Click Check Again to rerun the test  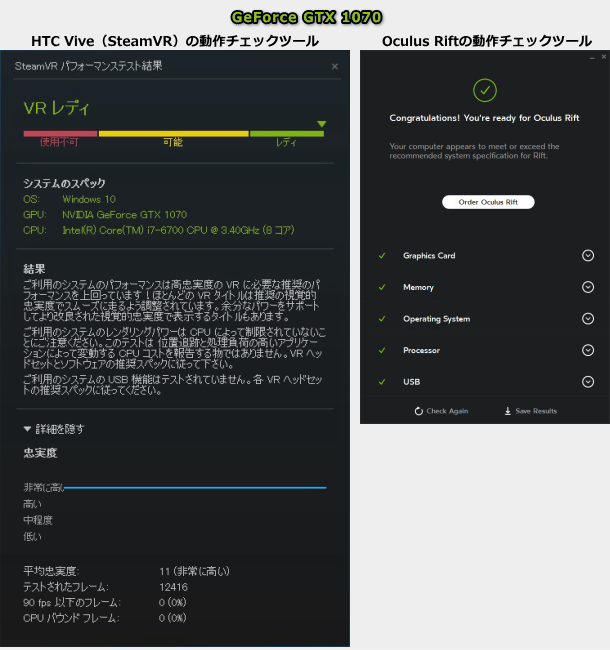click(441, 411)
